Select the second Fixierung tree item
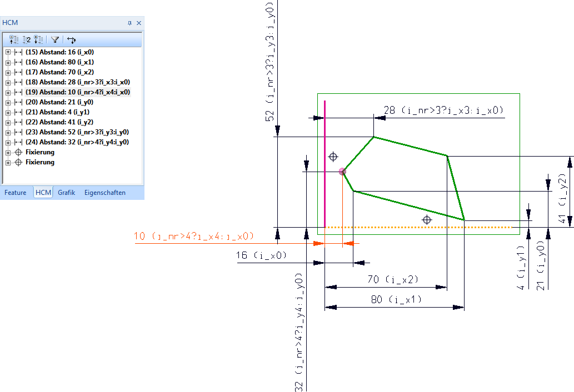This screenshot has height=392, width=574. tap(40, 162)
